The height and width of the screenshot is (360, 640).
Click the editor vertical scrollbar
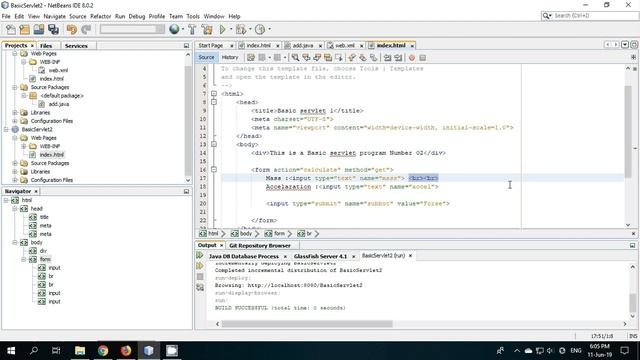[628, 131]
